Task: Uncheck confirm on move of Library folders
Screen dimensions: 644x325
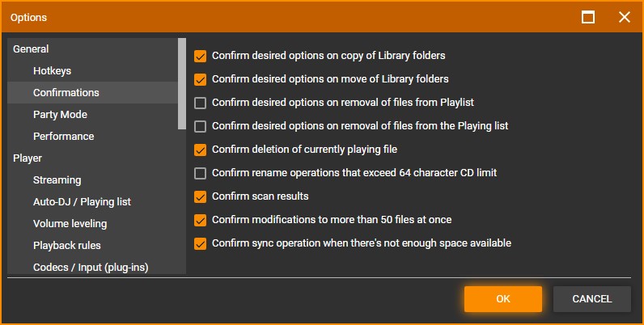Action: coord(201,80)
